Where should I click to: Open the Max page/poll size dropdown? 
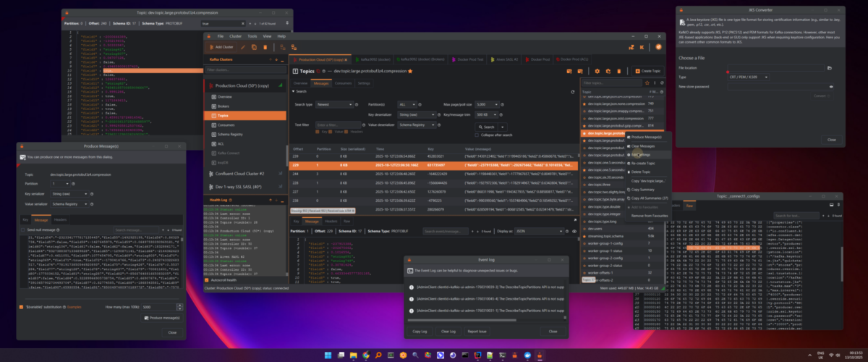pos(487,104)
